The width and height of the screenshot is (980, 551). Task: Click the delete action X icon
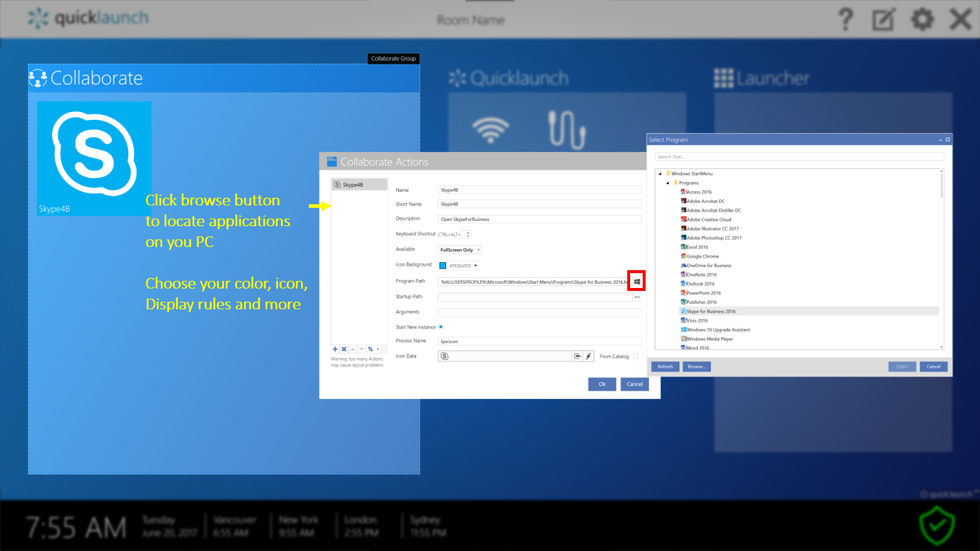[x=344, y=349]
